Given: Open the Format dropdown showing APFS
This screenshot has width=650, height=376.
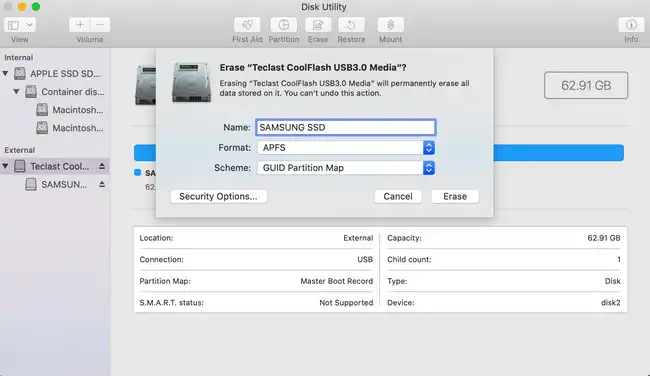Looking at the screenshot, I should tap(346, 148).
